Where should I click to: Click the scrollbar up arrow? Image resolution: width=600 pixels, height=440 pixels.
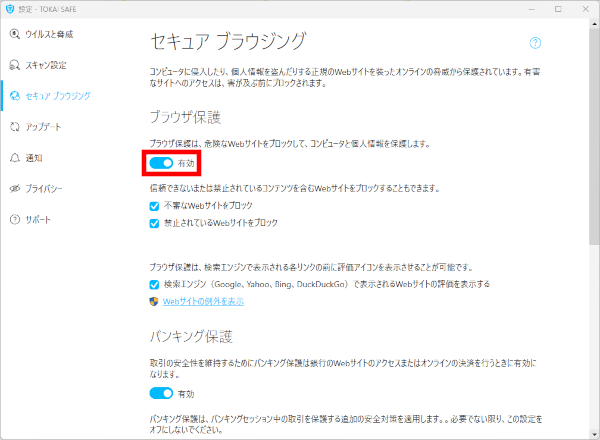click(594, 23)
